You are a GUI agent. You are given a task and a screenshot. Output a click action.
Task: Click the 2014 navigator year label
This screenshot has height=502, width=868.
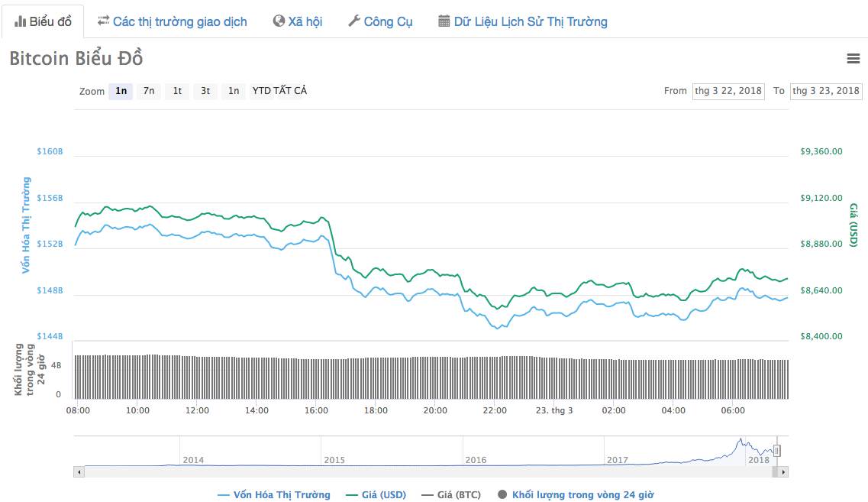click(193, 460)
